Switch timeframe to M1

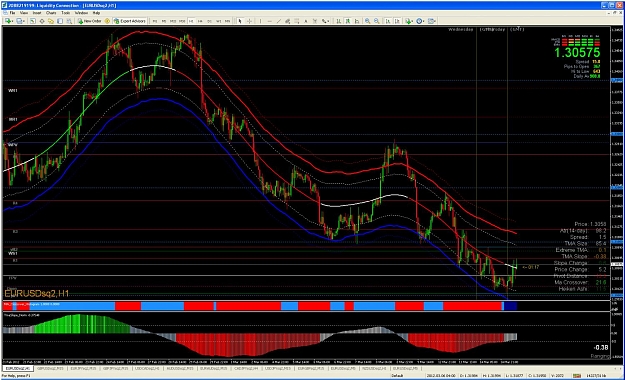tap(154, 21)
